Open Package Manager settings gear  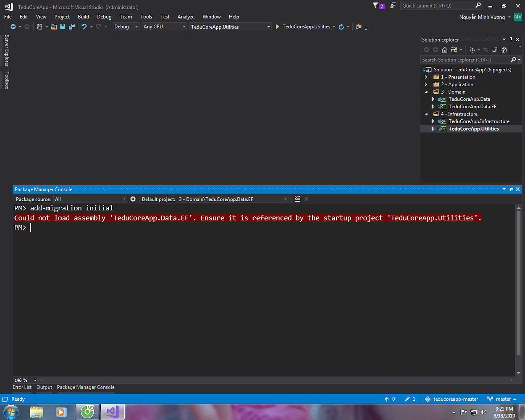pyautogui.click(x=133, y=199)
